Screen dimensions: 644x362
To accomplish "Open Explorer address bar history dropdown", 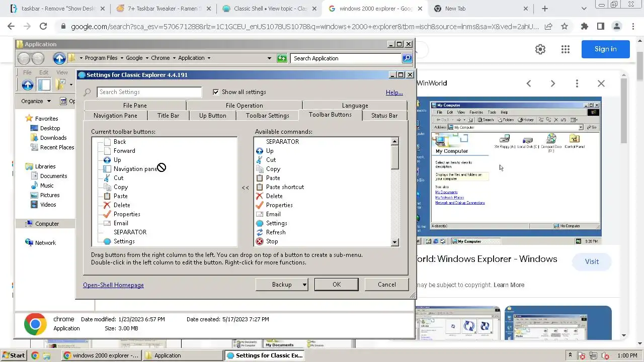I will click(269, 58).
